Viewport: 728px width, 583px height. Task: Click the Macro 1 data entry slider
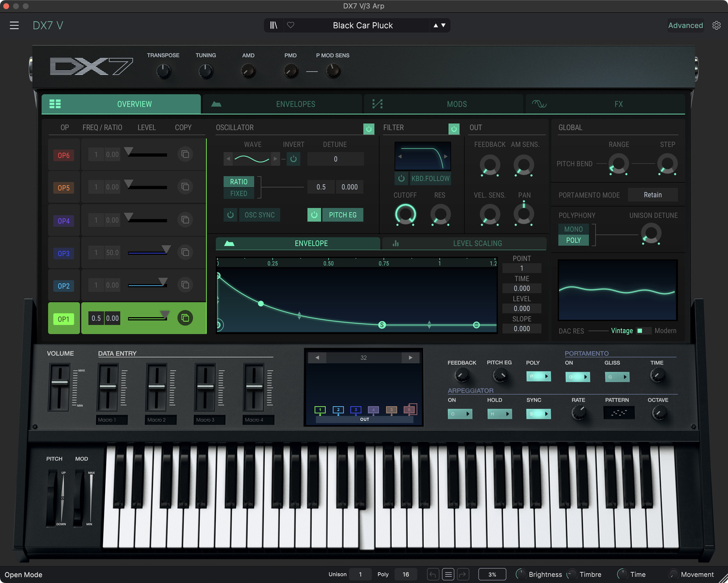[108, 387]
